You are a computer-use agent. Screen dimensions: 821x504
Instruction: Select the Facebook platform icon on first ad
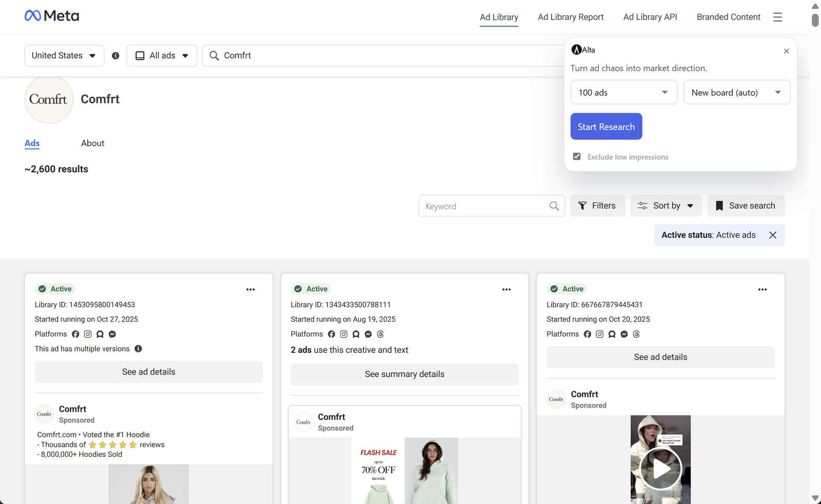(x=75, y=334)
